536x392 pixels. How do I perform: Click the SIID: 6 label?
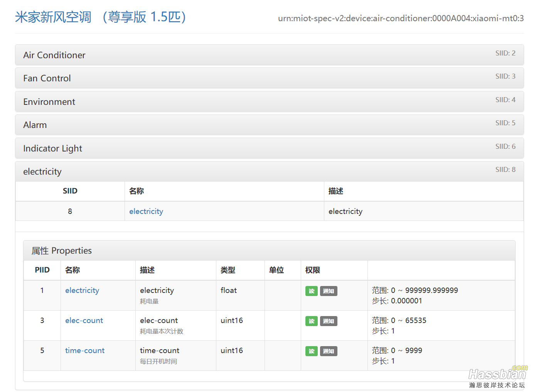506,146
